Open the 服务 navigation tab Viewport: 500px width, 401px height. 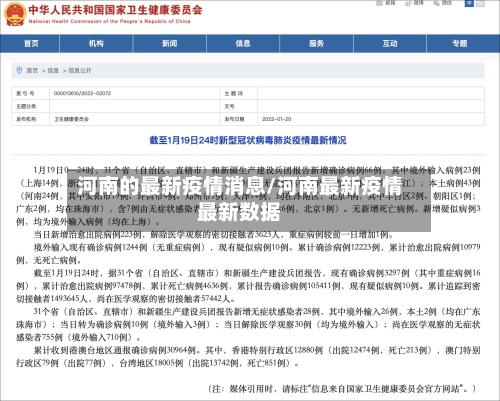point(316,43)
